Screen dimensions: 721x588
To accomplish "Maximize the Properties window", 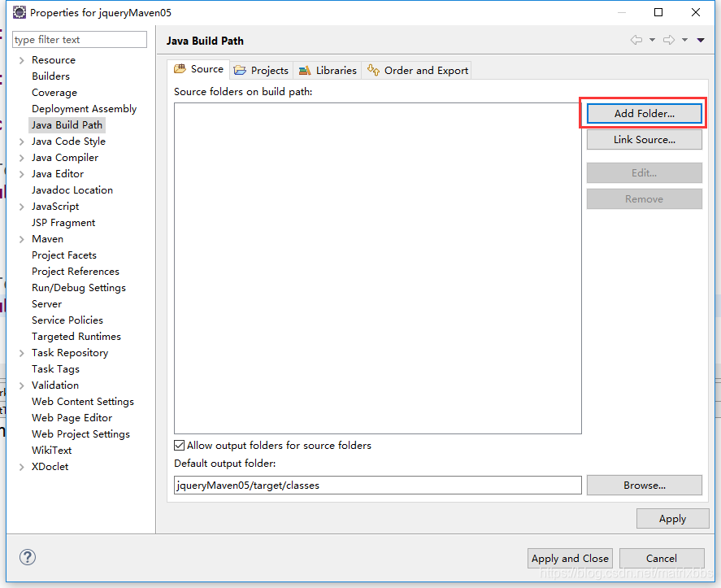I will 658,12.
